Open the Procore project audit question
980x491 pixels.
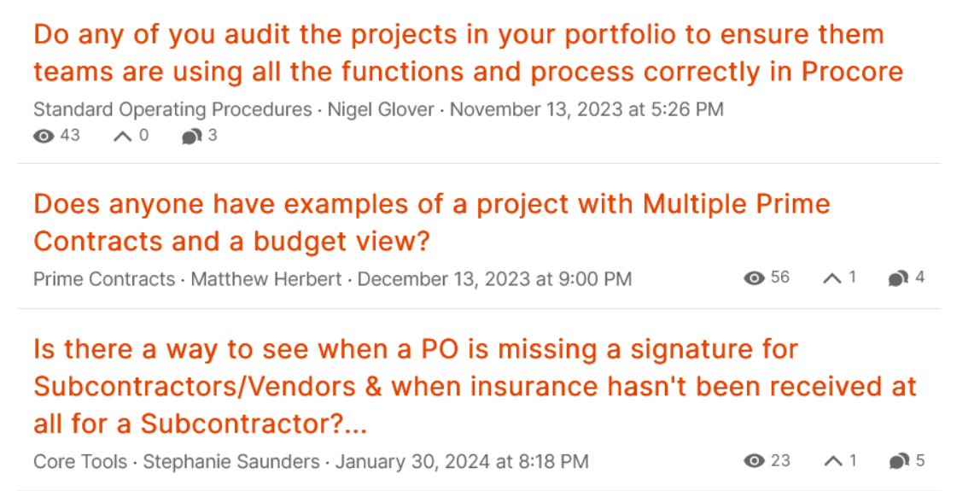468,53
